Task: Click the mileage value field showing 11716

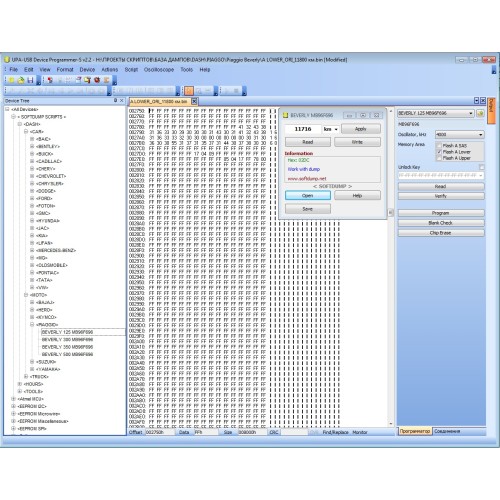Action: (303, 129)
